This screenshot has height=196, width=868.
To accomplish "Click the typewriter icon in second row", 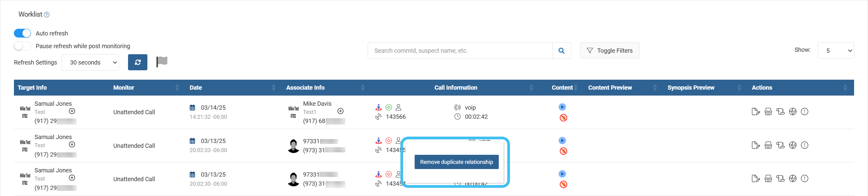I will tap(768, 145).
